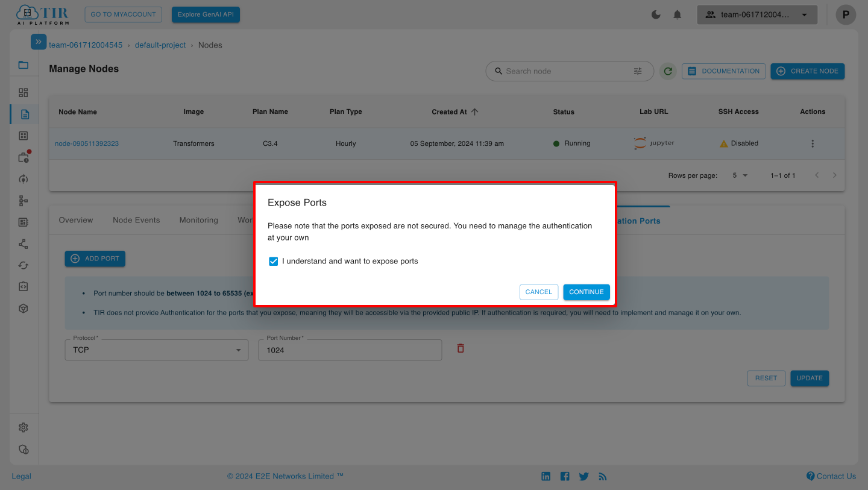The height and width of the screenshot is (490, 868).
Task: Open notifications bell
Action: click(678, 14)
